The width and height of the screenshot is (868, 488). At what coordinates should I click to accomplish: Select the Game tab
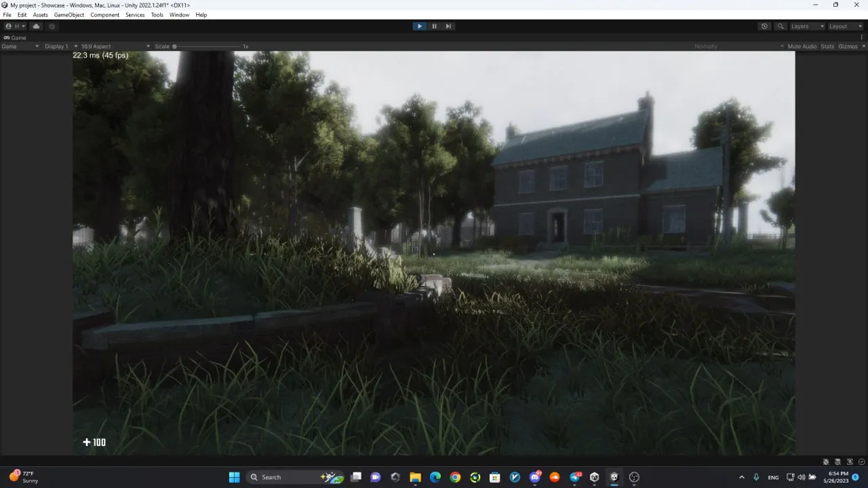point(15,38)
